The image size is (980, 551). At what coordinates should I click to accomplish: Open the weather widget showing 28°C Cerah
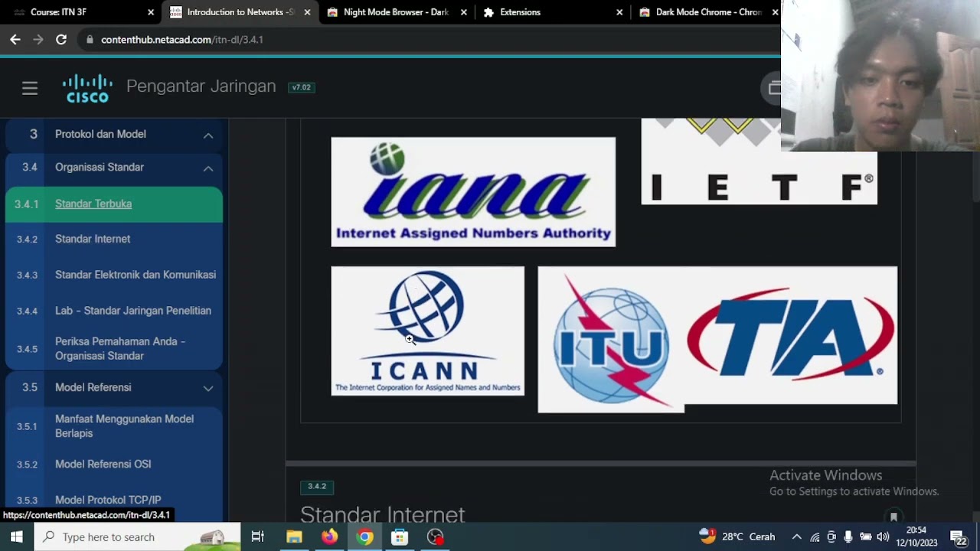(737, 537)
